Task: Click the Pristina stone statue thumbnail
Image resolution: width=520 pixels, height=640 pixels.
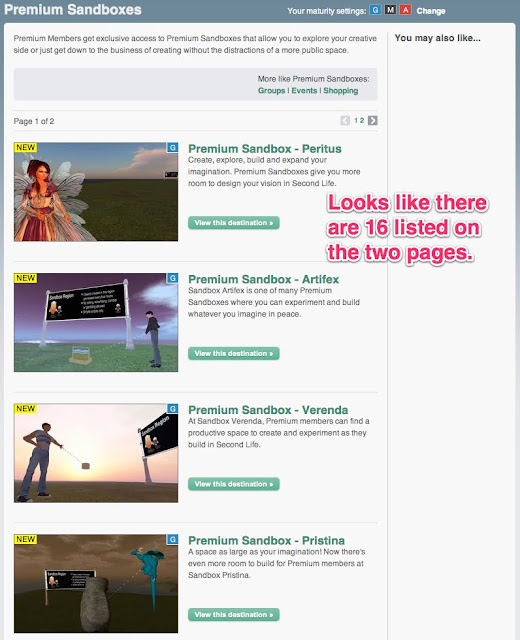Action: [x=96, y=584]
